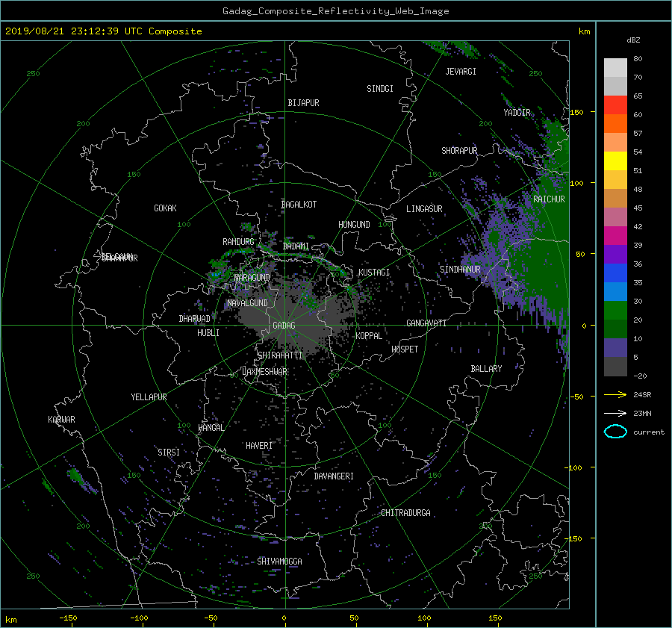Select the red 60-65 dBZ color swatch

615,105
